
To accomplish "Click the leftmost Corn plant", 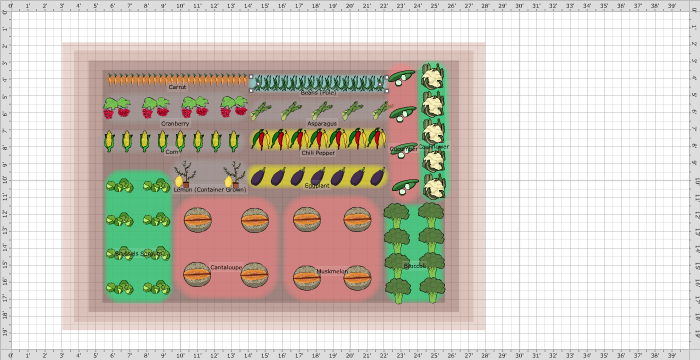I will pos(109,141).
